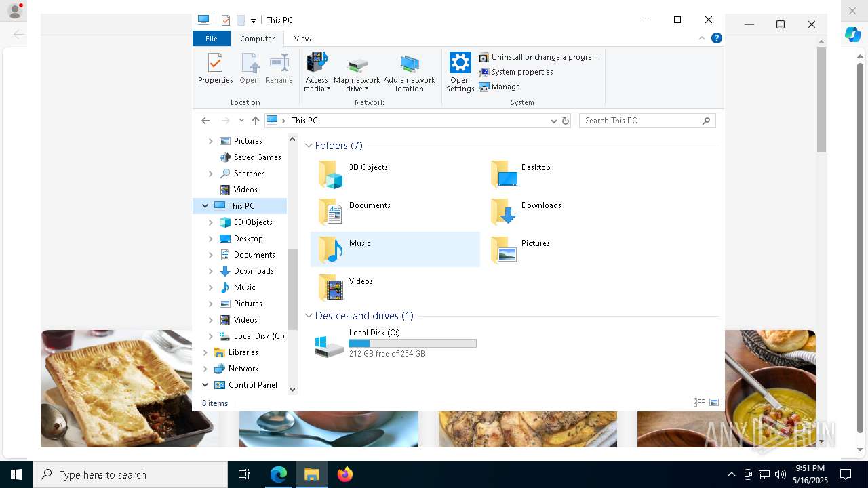Click the Search This PC field
The width and height of the screenshot is (868, 488).
pyautogui.click(x=647, y=121)
